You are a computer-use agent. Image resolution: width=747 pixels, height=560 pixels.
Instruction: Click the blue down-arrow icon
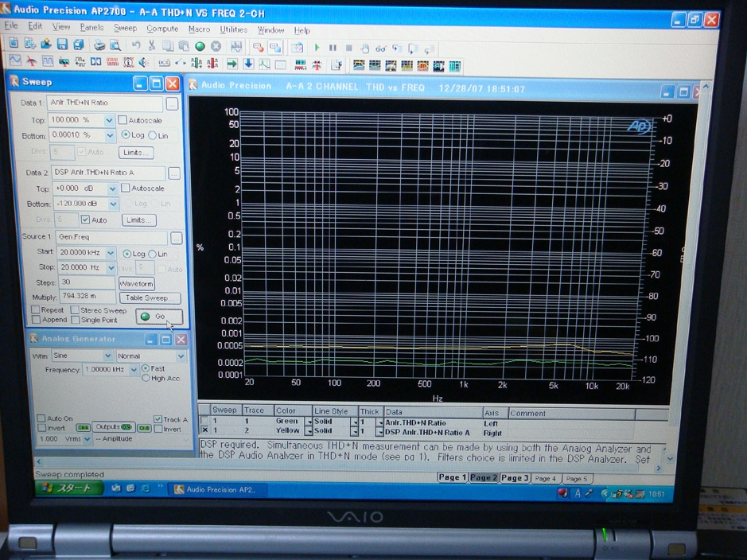(248, 64)
